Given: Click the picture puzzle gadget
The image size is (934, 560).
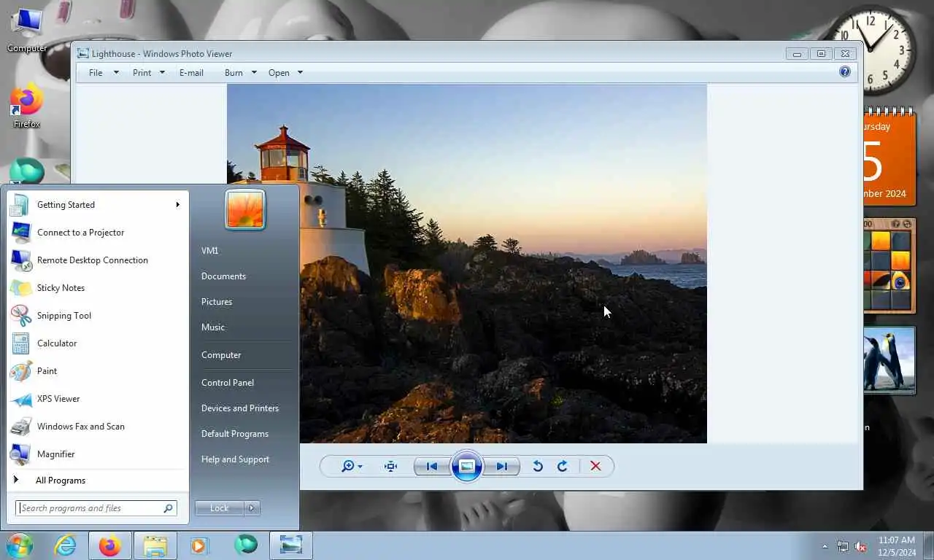Looking at the screenshot, I should (889, 265).
